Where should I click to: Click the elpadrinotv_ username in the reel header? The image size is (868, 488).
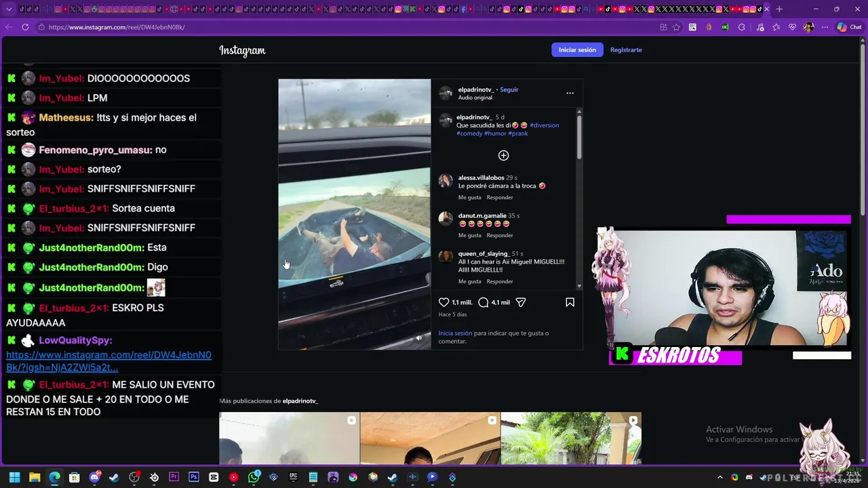click(x=475, y=89)
